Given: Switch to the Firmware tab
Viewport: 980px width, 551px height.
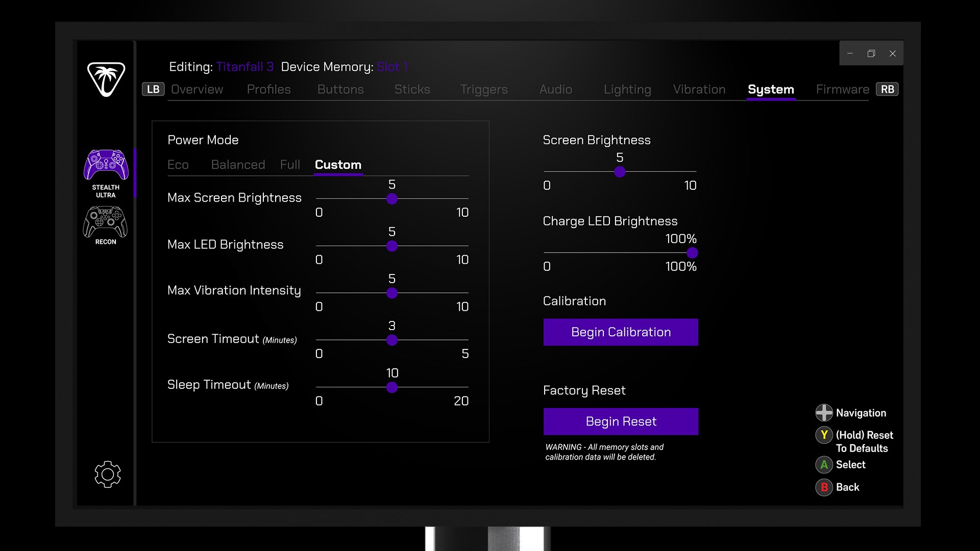Looking at the screenshot, I should 843,89.
